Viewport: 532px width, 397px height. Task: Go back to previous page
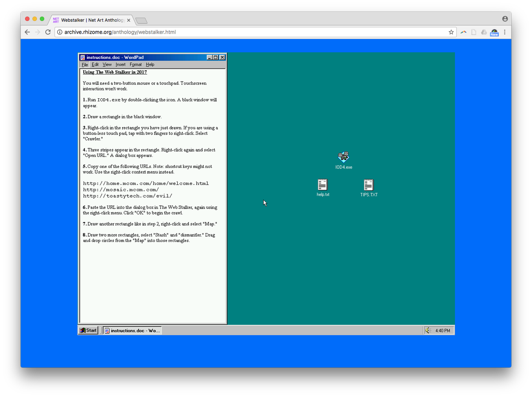click(27, 32)
